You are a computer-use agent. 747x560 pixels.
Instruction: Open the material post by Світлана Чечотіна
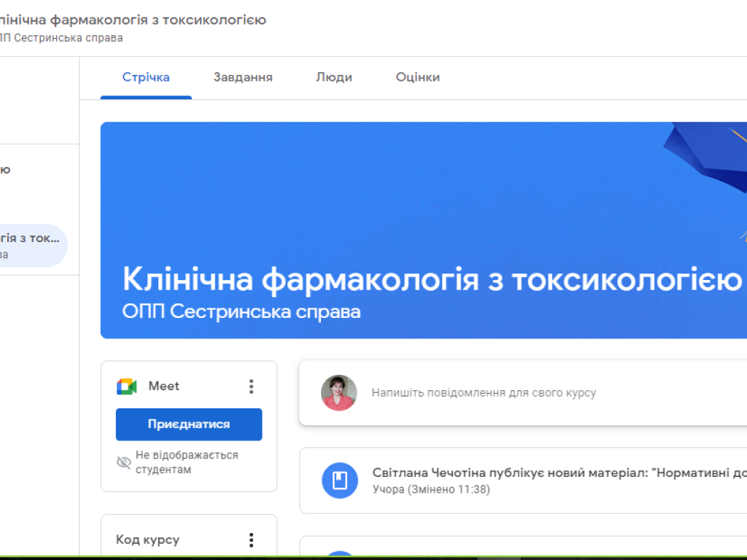523,481
